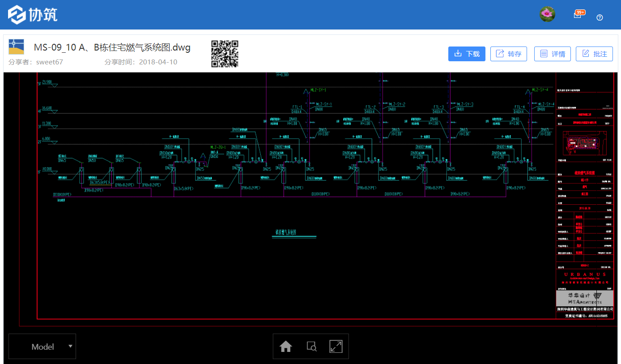Open the notifications with 99+ badge
The height and width of the screenshot is (364, 621).
click(x=578, y=15)
